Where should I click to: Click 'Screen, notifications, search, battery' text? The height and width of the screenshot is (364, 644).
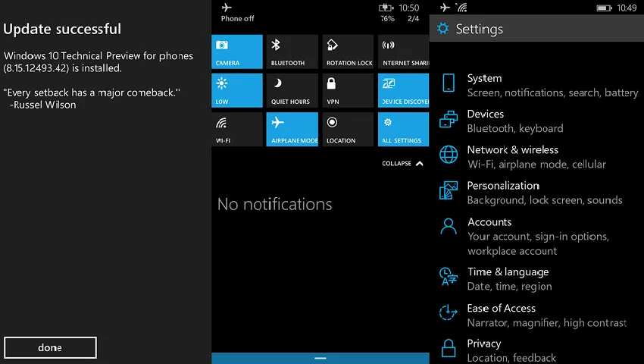click(x=553, y=93)
